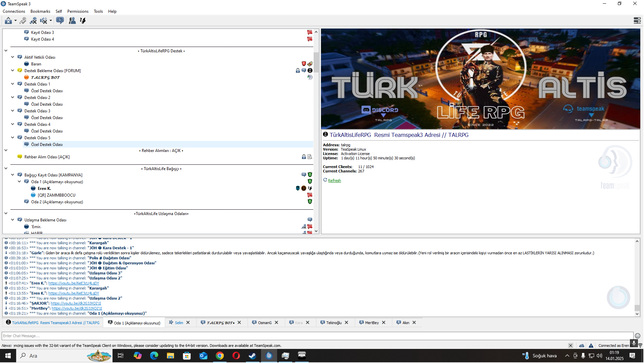Click the lock icon on Destek Bekleme Odası row
This screenshot has height=363, width=644.
[x=298, y=71]
